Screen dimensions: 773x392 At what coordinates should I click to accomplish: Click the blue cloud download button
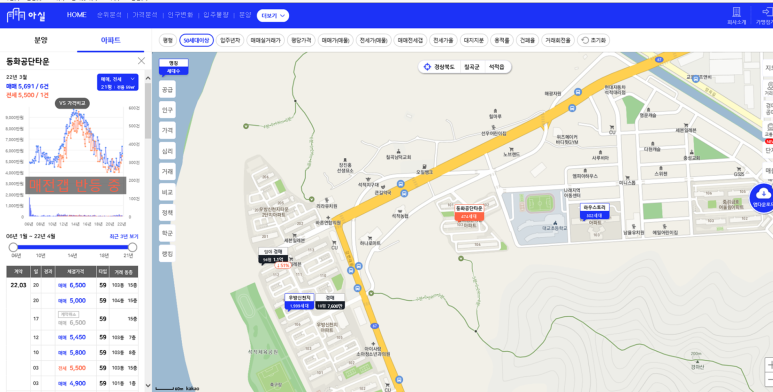click(x=762, y=197)
